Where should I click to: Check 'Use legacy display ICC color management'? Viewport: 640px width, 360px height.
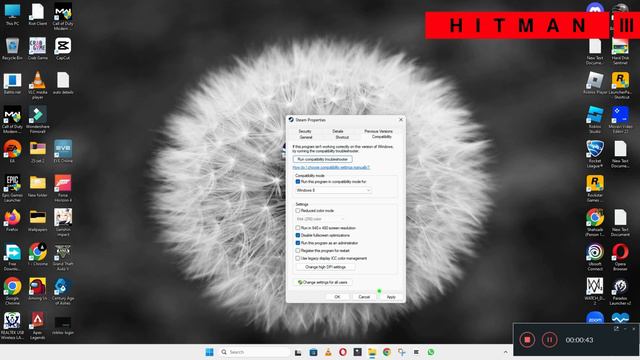298,258
